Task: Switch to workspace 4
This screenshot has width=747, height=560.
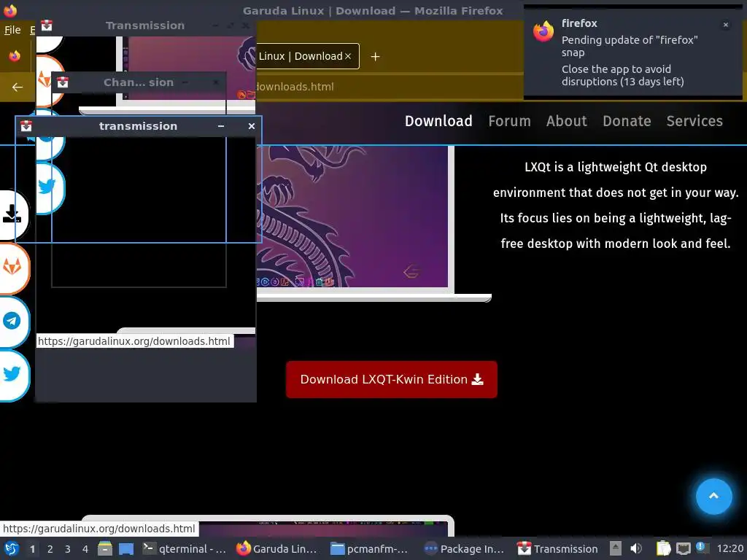Action: point(85,549)
